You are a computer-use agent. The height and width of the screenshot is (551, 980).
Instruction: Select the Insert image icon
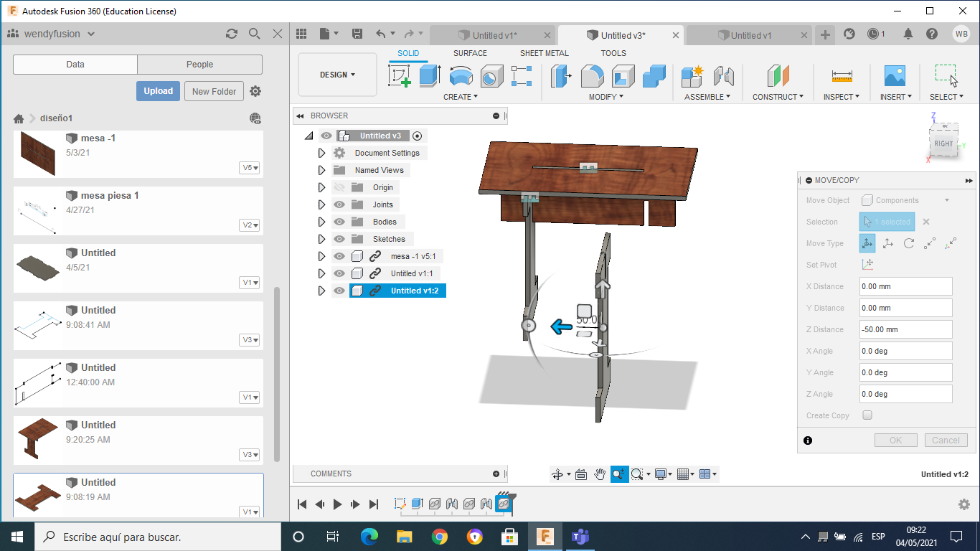(x=895, y=76)
